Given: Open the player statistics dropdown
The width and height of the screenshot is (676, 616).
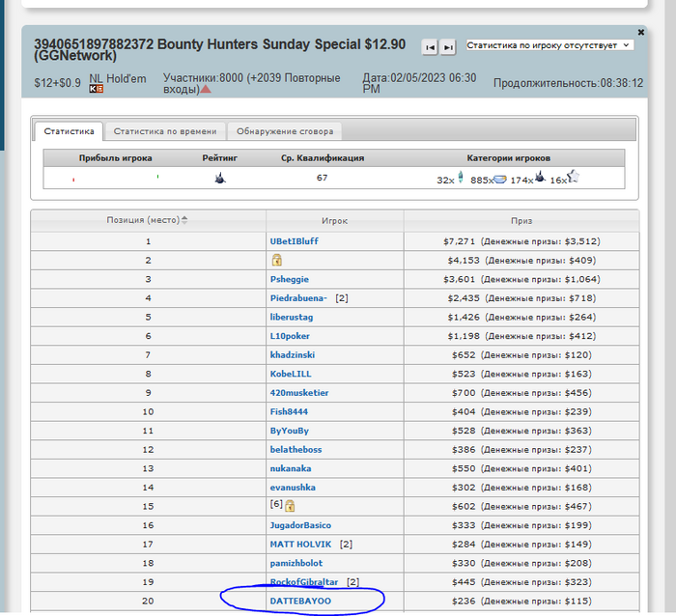Looking at the screenshot, I should click(549, 45).
